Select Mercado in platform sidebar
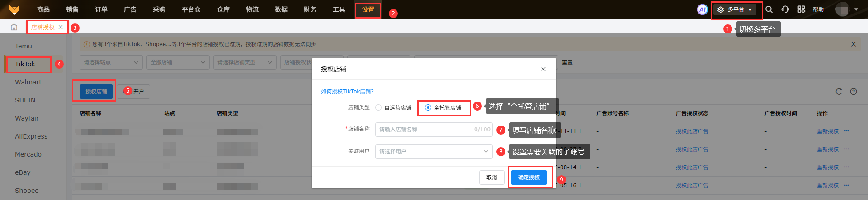868x200 pixels. [x=28, y=154]
